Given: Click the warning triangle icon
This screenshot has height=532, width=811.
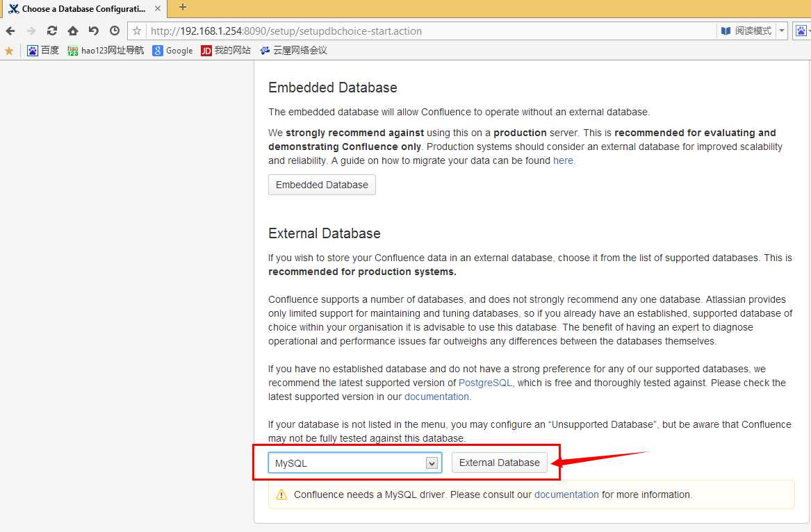Looking at the screenshot, I should [x=281, y=494].
